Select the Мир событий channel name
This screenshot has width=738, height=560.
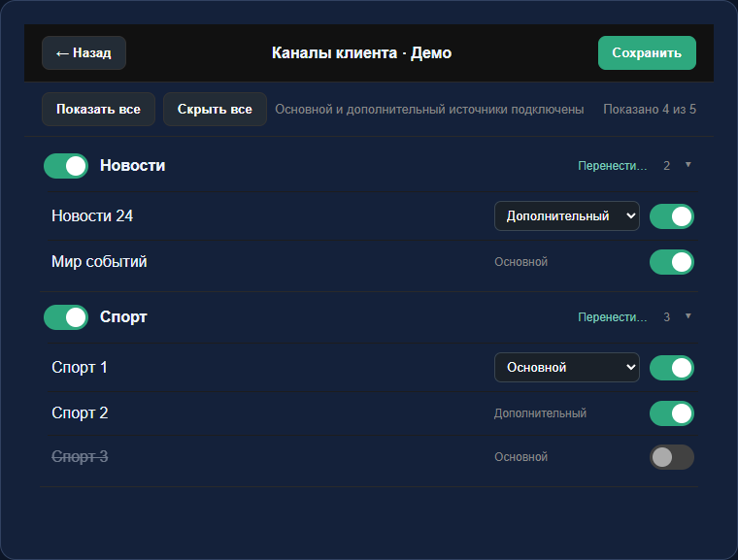(x=99, y=261)
